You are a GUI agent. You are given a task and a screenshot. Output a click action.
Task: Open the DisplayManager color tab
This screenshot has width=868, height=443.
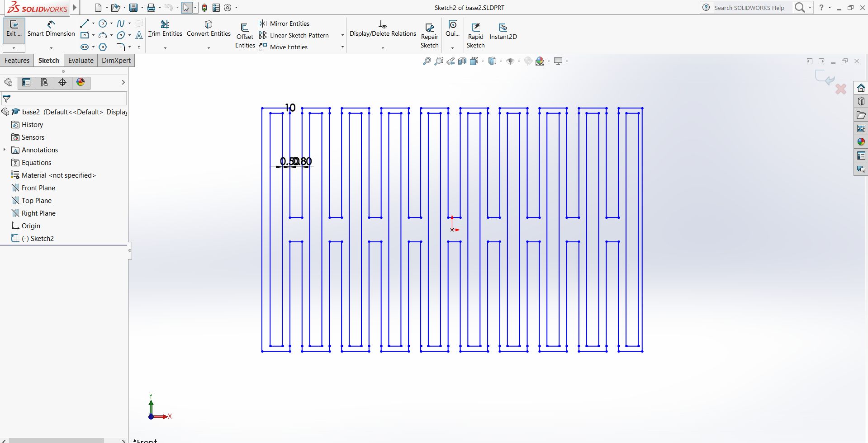81,82
